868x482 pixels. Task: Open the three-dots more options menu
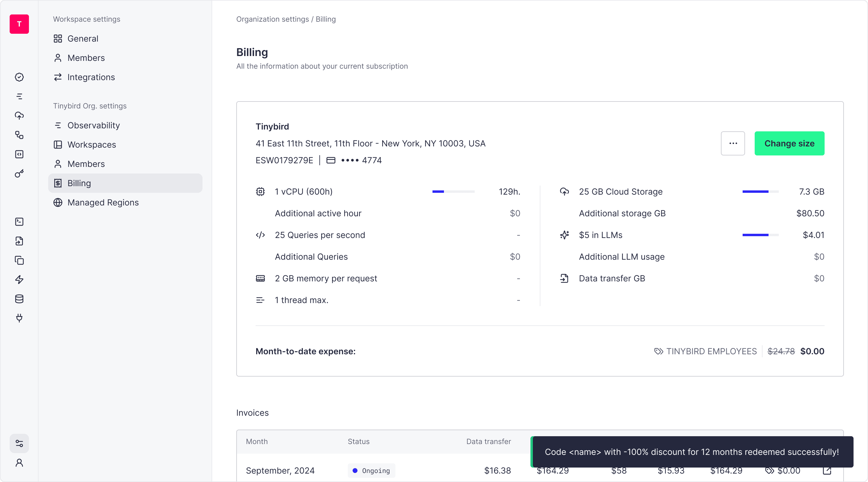coord(733,143)
